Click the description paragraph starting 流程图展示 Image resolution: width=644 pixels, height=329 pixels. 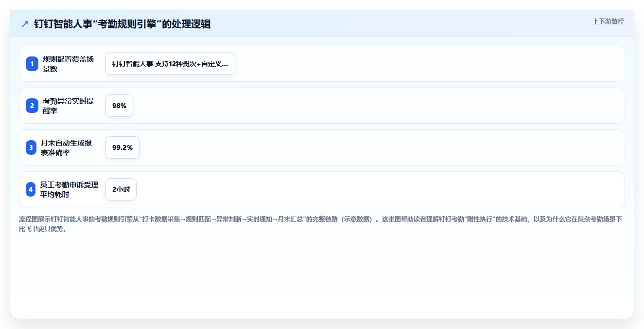(x=321, y=224)
